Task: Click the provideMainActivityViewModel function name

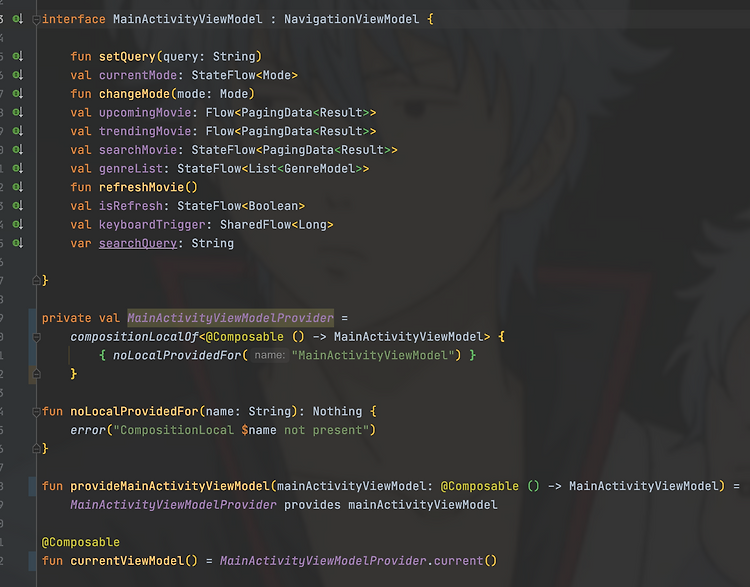Action: point(170,487)
